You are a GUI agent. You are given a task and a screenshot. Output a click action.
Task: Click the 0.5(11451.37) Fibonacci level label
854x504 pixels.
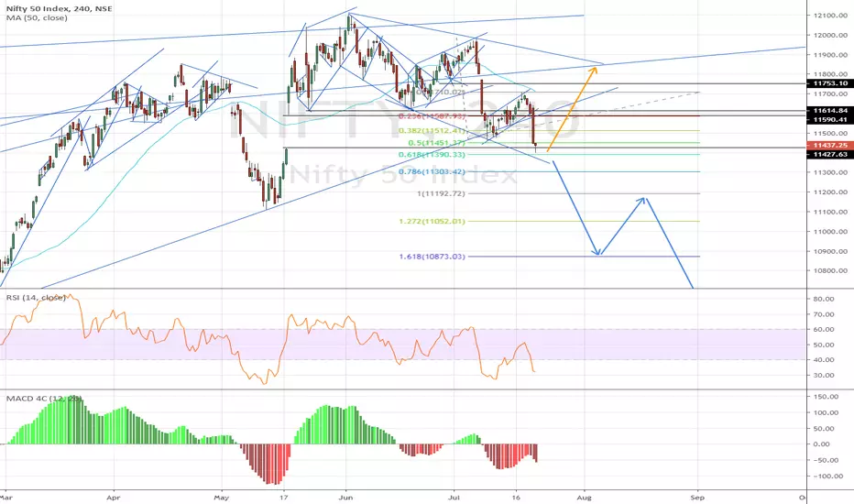[437, 143]
